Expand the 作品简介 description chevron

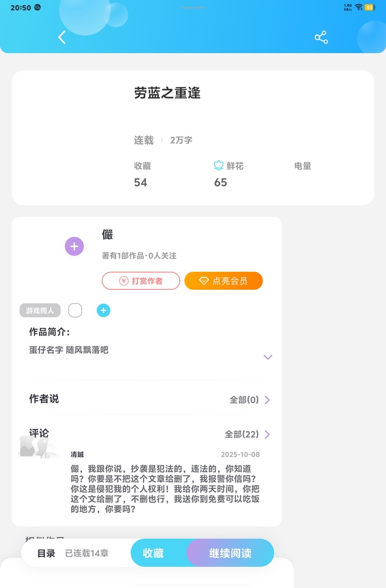click(x=268, y=357)
